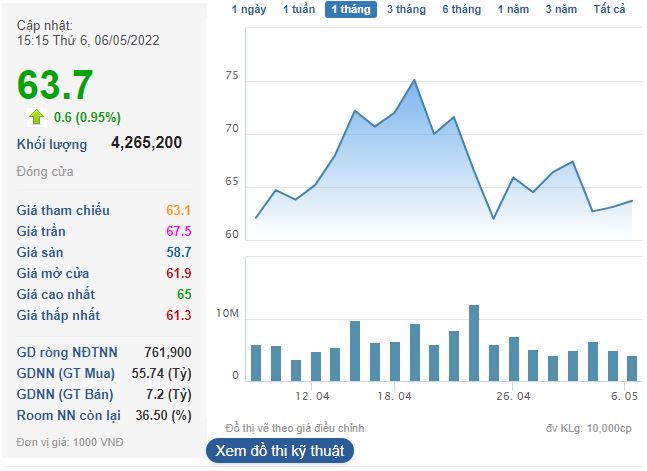This screenshot has width=647, height=471.
Task: Click the value '7.2 (Tỷ)'
Action: tap(168, 395)
